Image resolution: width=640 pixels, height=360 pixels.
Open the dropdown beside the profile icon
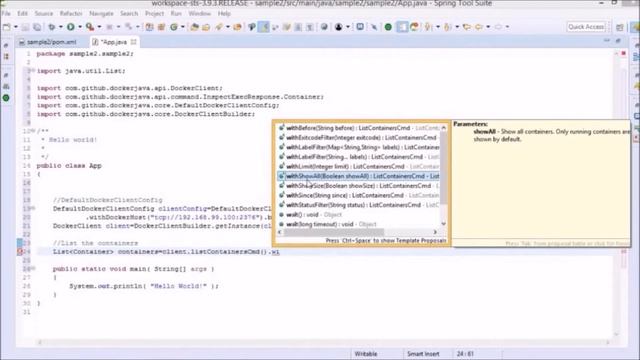tap(348, 27)
